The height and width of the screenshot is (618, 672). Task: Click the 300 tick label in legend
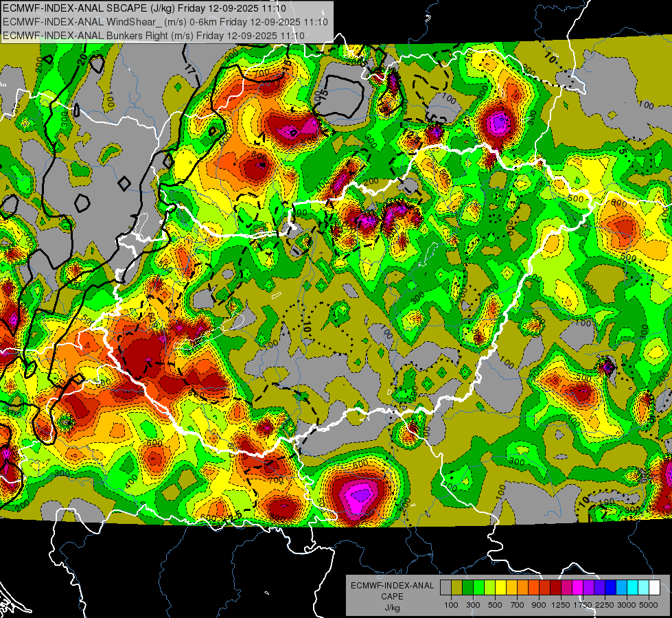pyautogui.click(x=473, y=605)
